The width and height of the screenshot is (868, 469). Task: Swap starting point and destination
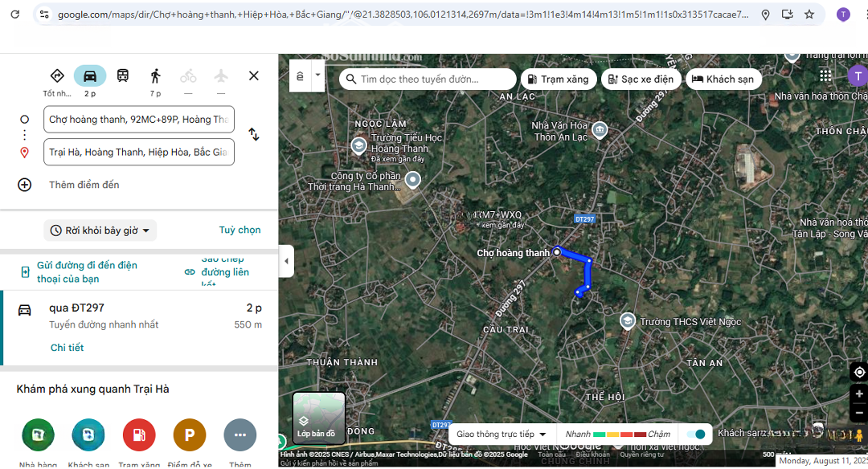tap(254, 134)
